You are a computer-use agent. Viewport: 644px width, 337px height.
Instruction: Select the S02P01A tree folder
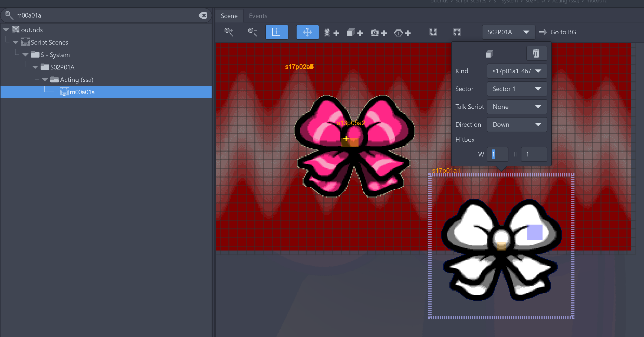[x=62, y=67]
